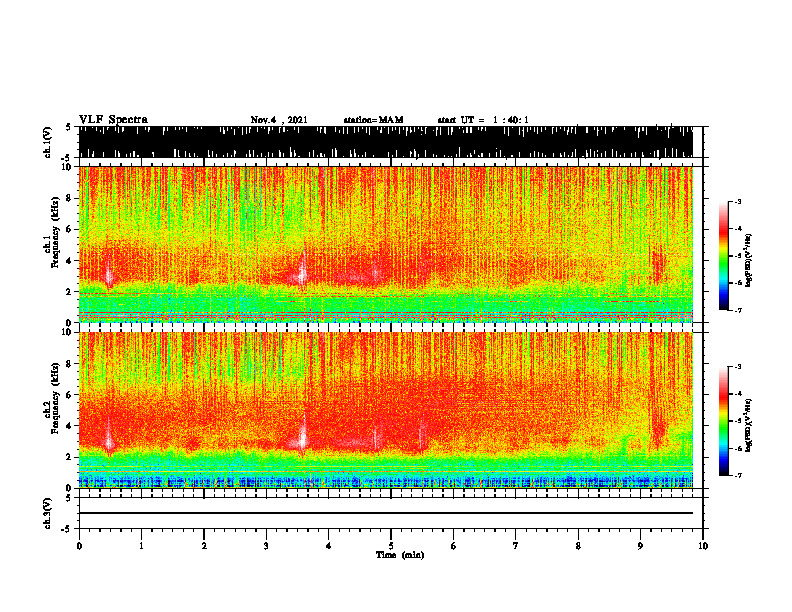The image size is (792, 612).
Task: Click the "2" tick on the time axis
Action: 204,546
